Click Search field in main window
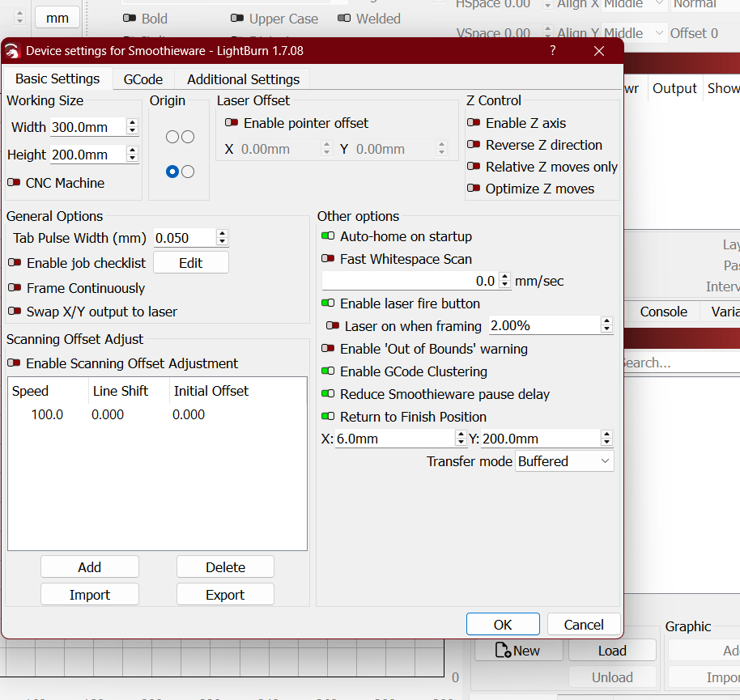The width and height of the screenshot is (740, 700). tap(682, 363)
